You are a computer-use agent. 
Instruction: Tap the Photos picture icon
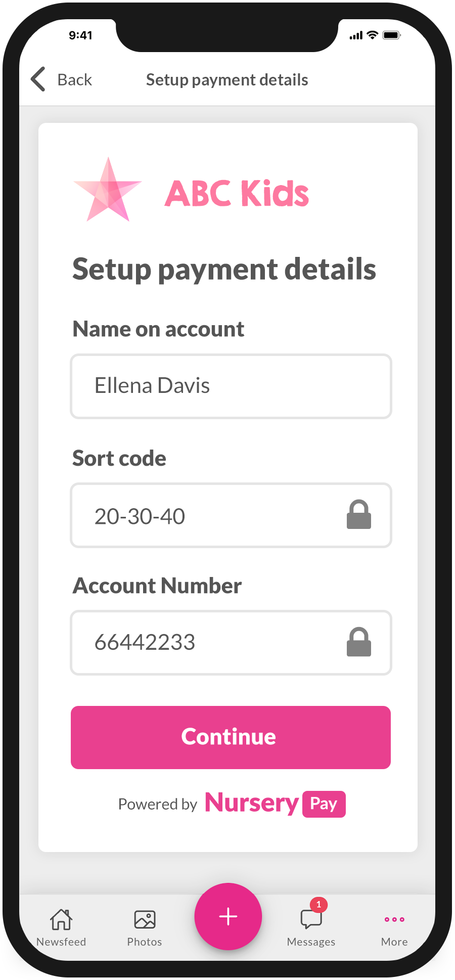coord(145,919)
